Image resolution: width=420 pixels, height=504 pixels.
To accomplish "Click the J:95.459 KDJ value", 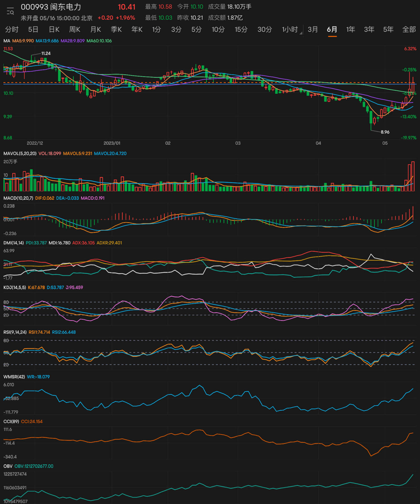I will (74, 287).
